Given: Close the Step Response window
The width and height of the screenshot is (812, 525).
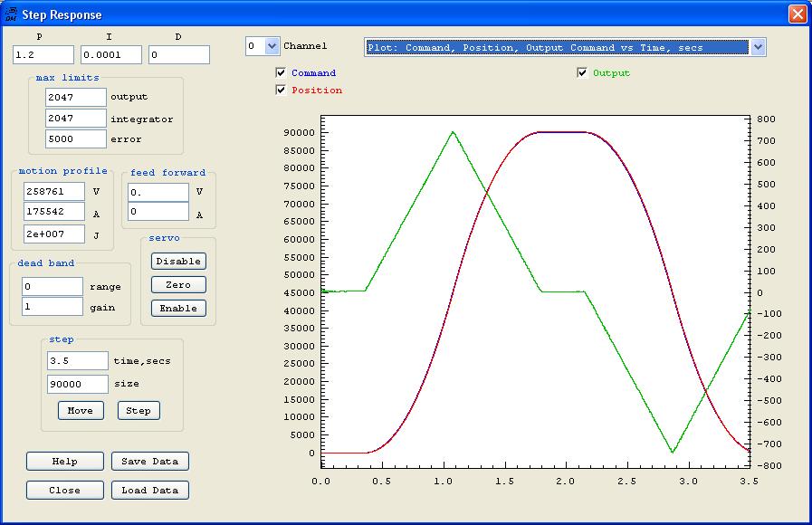Looking at the screenshot, I should point(797,14).
